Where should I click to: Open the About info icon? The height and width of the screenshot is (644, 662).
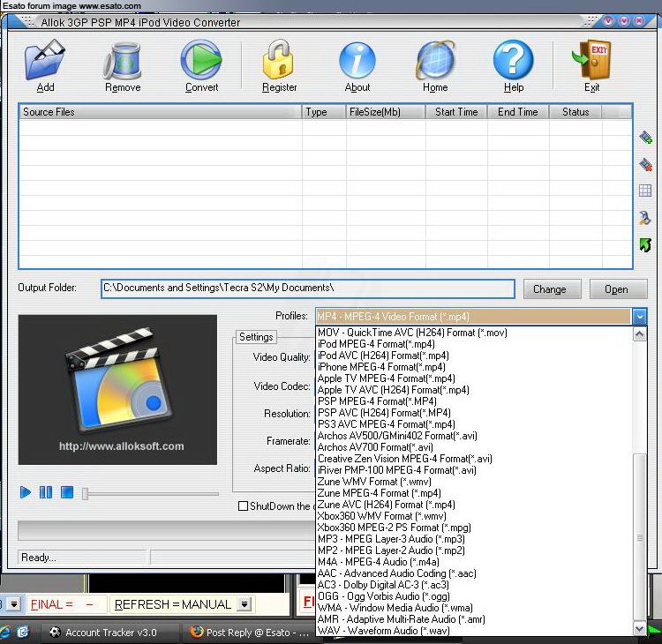point(357,60)
